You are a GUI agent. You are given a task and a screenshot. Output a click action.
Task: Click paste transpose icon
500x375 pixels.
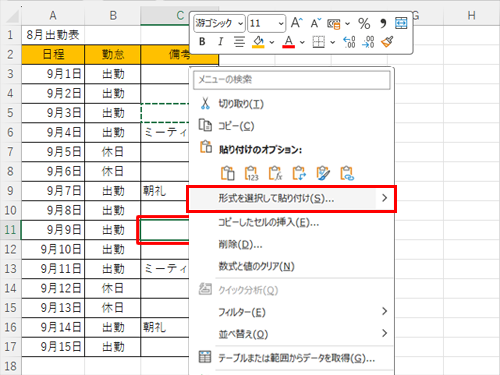[299, 173]
